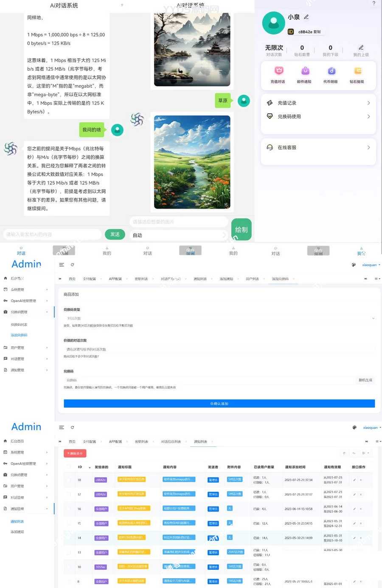Tick the checkbox for notification ID 15
The image size is (382, 588).
pos(68,523)
